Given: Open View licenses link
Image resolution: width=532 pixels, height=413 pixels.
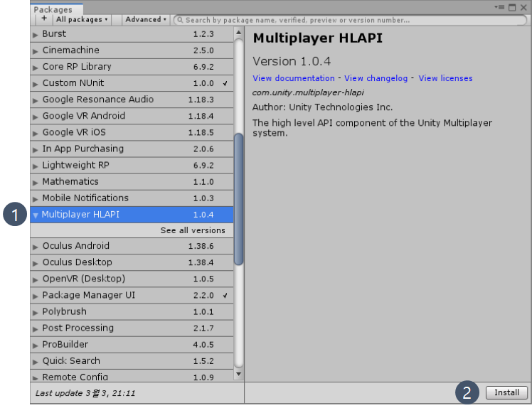Looking at the screenshot, I should (445, 78).
